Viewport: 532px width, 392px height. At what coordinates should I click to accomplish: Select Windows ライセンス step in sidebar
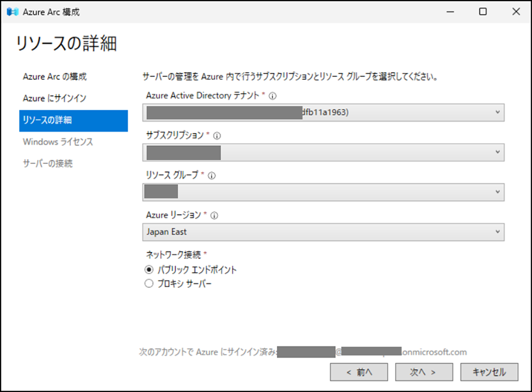click(x=58, y=142)
